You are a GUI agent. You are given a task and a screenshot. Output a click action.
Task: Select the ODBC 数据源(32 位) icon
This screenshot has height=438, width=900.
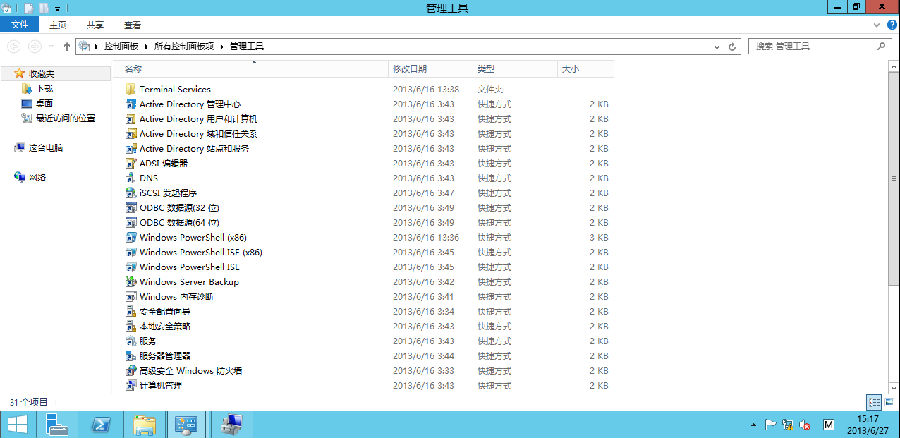(130, 207)
